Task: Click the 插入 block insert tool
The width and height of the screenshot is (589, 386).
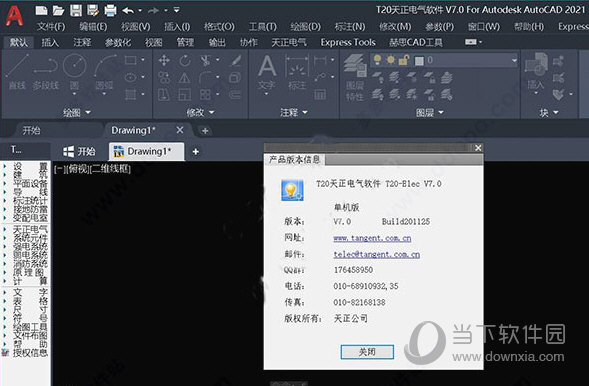Action: pos(536,72)
